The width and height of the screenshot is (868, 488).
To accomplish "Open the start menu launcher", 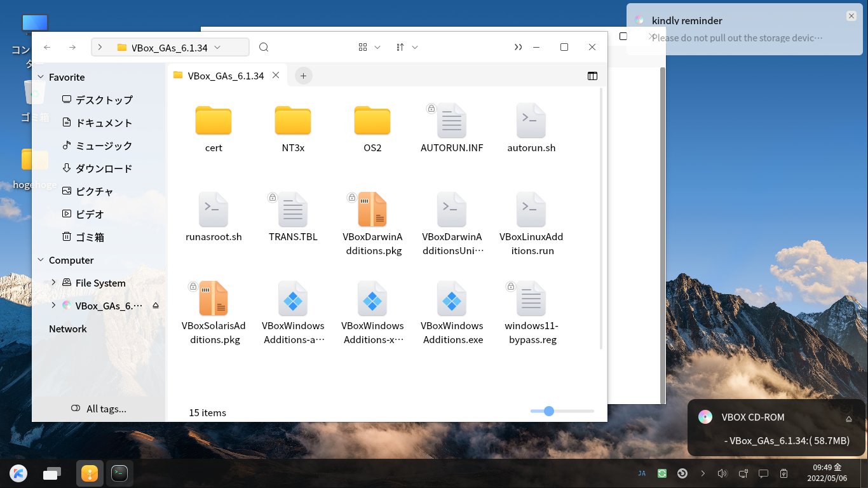I will point(18,473).
